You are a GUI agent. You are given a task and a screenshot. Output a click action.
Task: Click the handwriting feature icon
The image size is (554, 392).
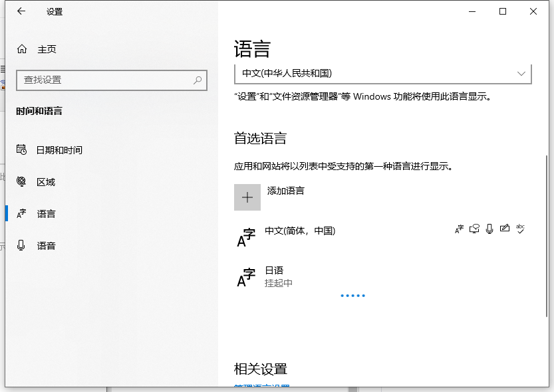505,229
